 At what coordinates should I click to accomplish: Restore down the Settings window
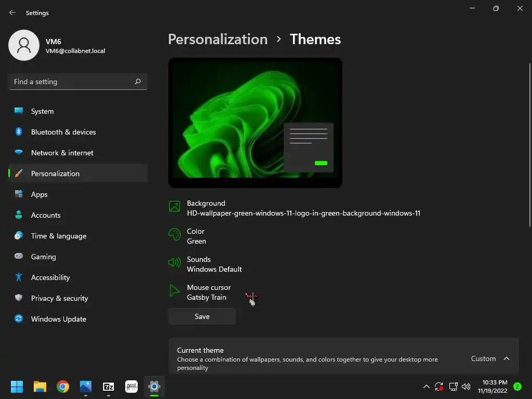coord(496,8)
